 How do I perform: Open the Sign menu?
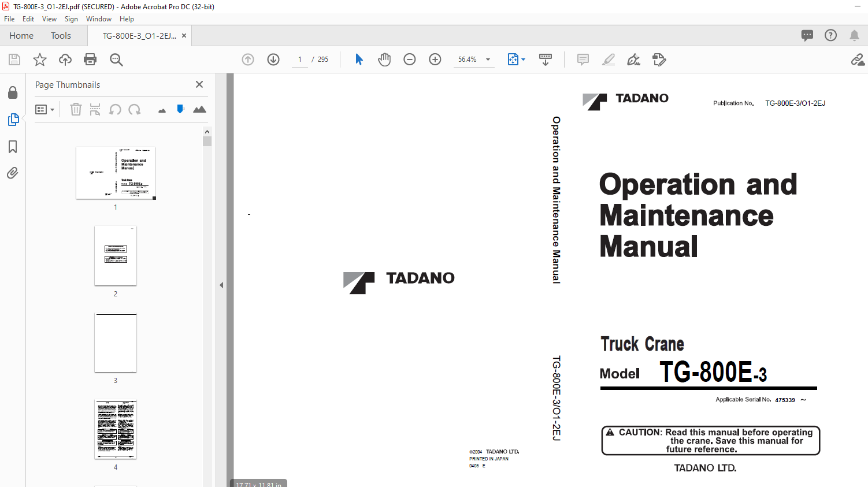pos(71,19)
